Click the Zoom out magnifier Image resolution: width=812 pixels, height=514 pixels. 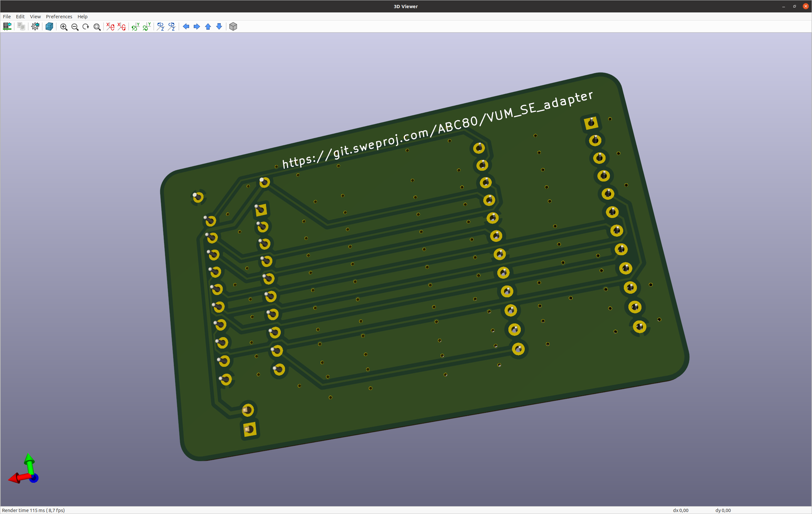click(75, 27)
